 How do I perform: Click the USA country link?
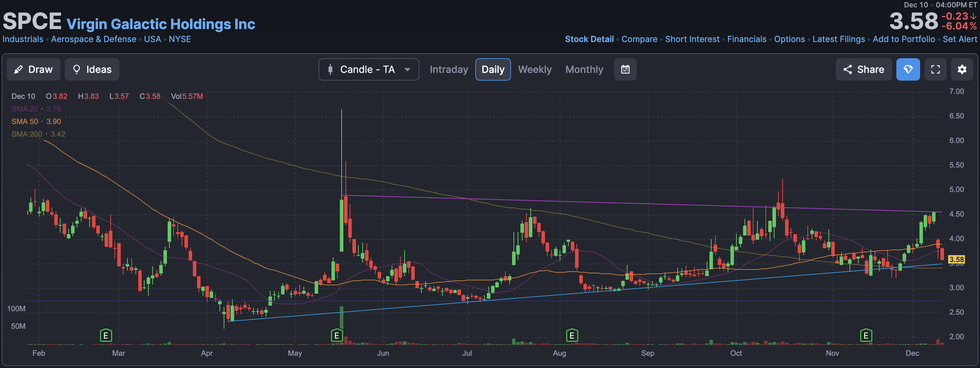[153, 39]
